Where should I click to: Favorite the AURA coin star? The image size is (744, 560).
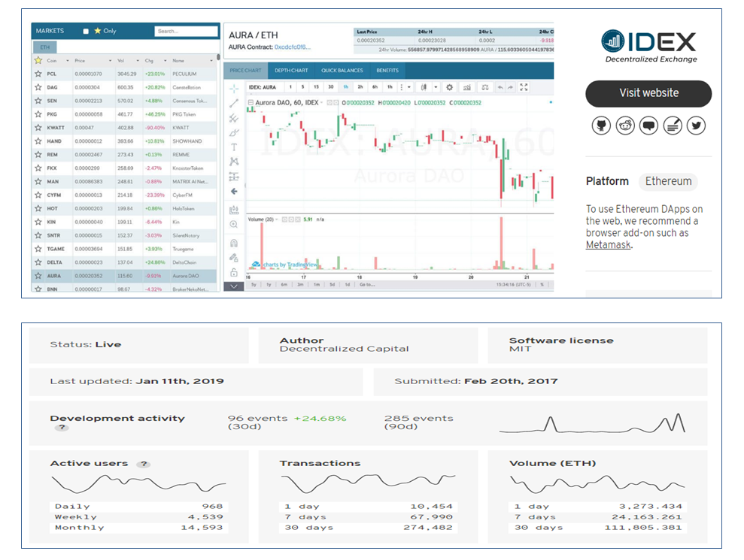pyautogui.click(x=38, y=276)
